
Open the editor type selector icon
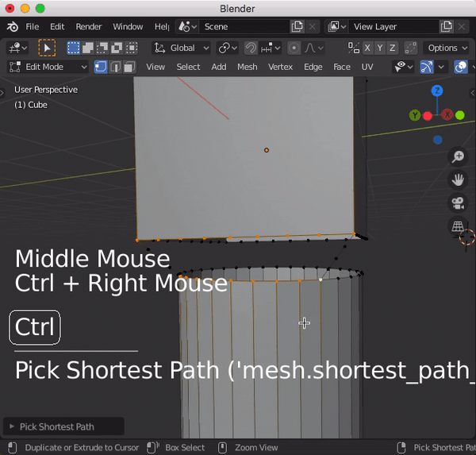tap(17, 48)
